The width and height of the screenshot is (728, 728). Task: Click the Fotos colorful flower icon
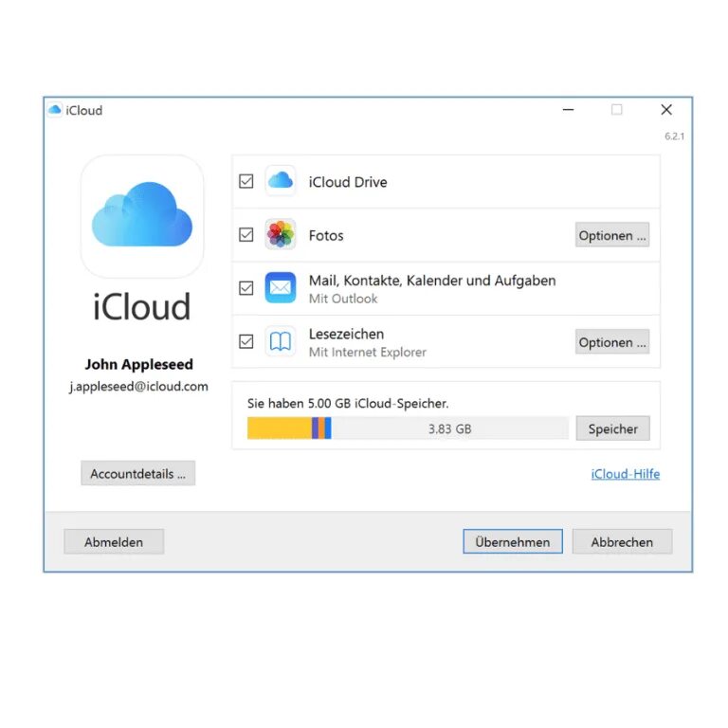coord(281,234)
